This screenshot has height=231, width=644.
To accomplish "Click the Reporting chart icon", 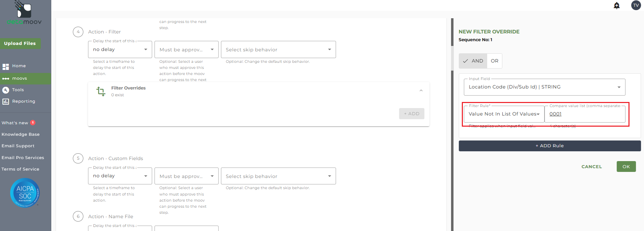I will 6,102.
